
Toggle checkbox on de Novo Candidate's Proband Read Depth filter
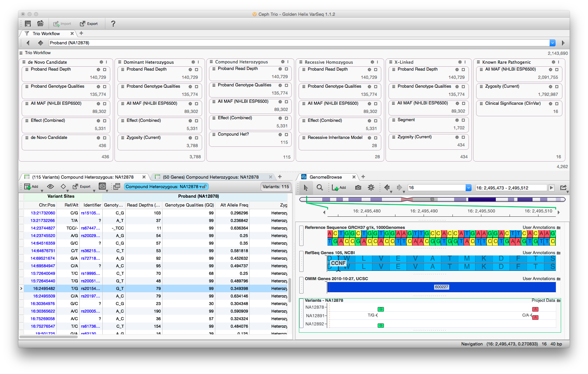[105, 70]
